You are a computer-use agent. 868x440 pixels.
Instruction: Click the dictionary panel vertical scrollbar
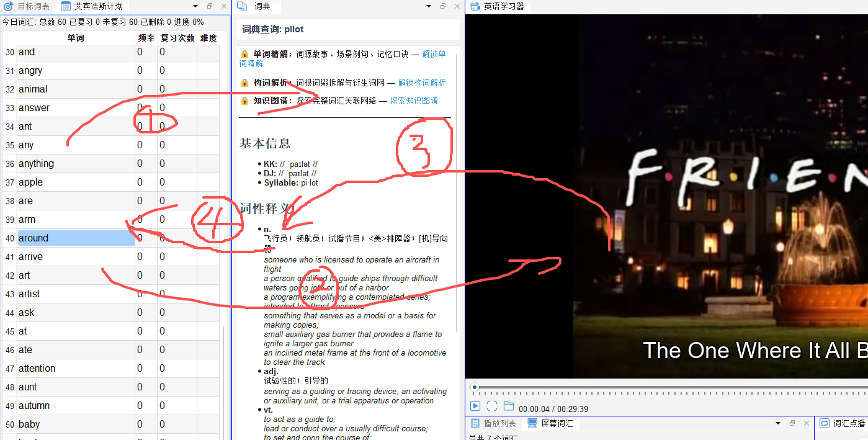click(458, 192)
